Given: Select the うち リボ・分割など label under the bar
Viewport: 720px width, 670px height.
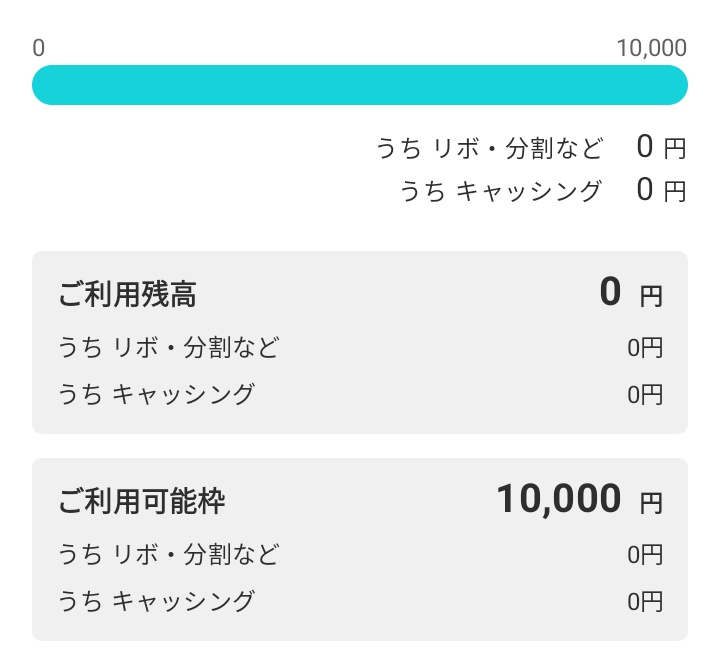Looking at the screenshot, I should [489, 148].
